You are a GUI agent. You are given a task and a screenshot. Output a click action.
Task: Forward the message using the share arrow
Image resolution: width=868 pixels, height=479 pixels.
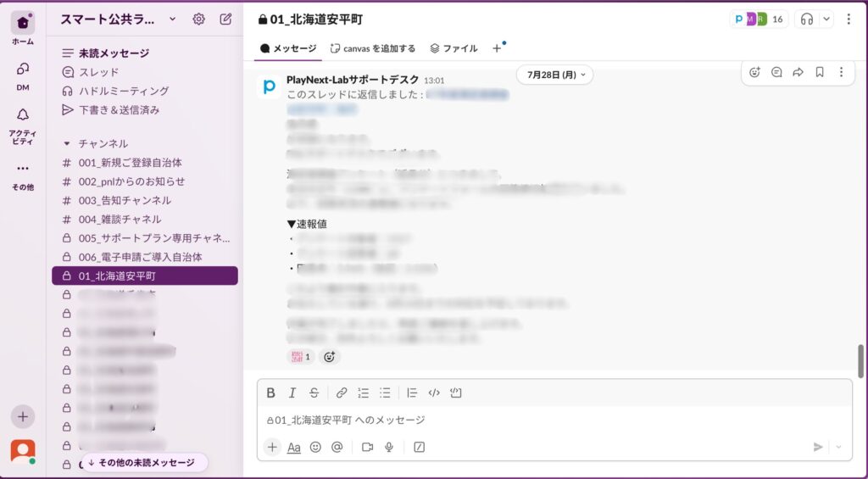[798, 73]
